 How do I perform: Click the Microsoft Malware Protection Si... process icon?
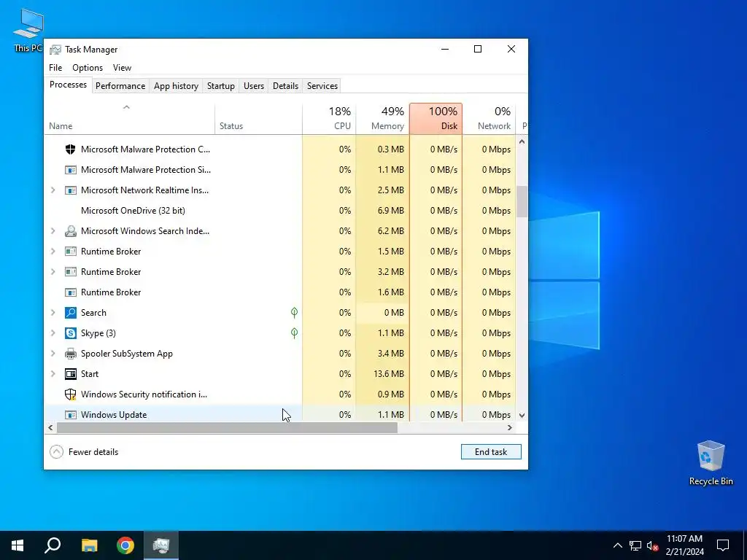71,169
